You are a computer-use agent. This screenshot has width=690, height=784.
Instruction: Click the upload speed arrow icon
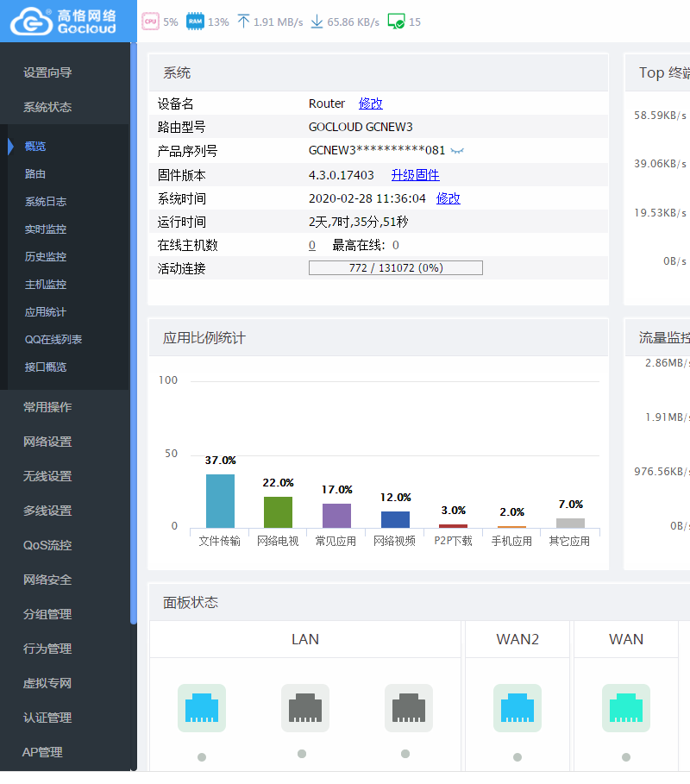pyautogui.click(x=243, y=22)
